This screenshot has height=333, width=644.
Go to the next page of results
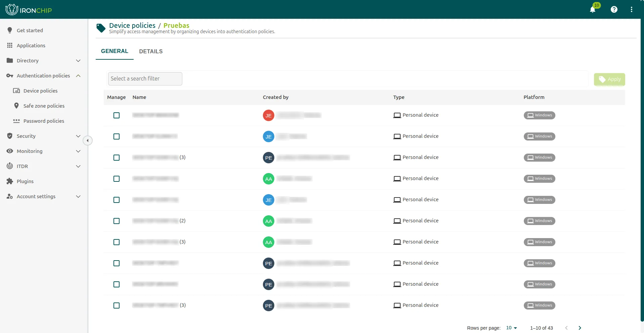pos(580,328)
